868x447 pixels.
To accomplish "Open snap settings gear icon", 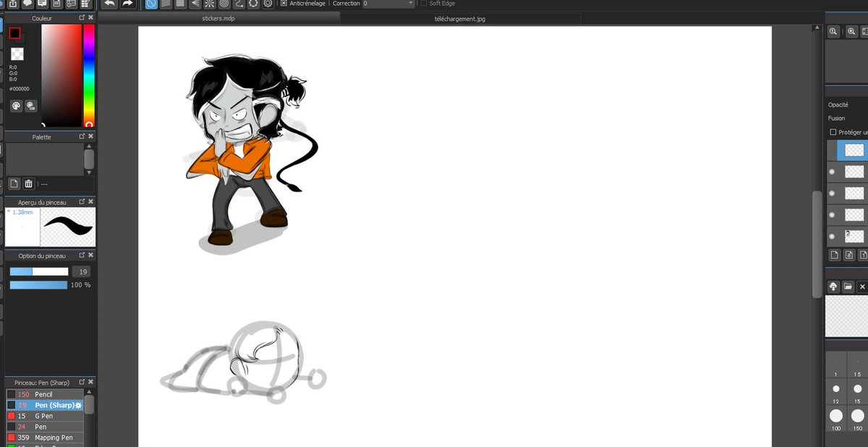I will [x=268, y=4].
